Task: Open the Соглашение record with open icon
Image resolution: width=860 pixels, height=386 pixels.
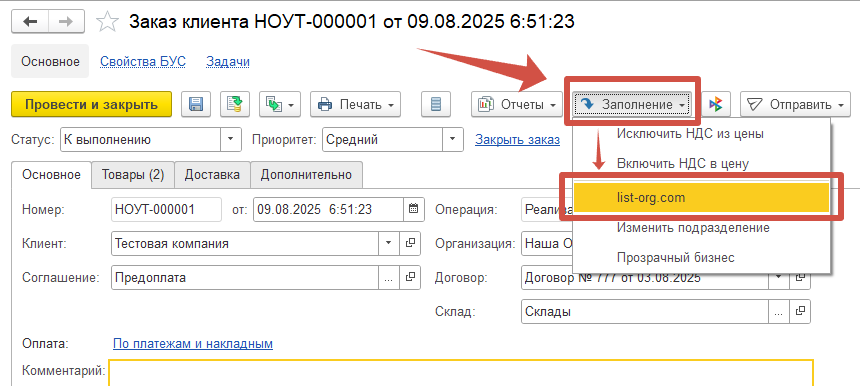Action: click(410, 277)
